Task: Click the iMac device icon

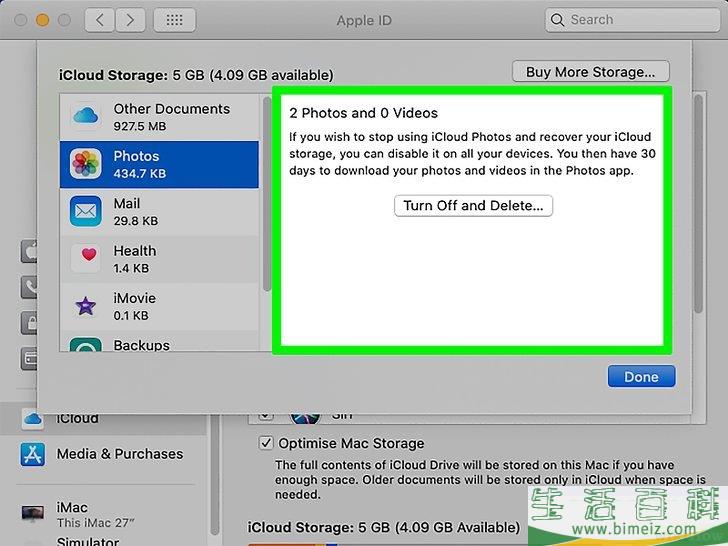Action: [33, 514]
